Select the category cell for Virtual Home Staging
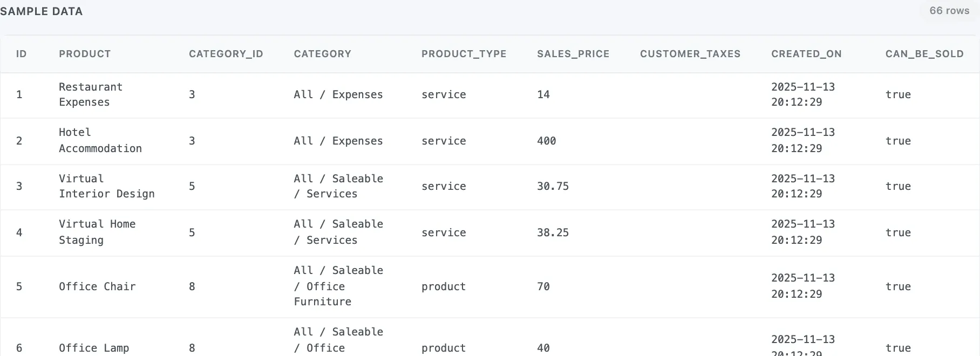The height and width of the screenshot is (356, 980). tap(338, 232)
